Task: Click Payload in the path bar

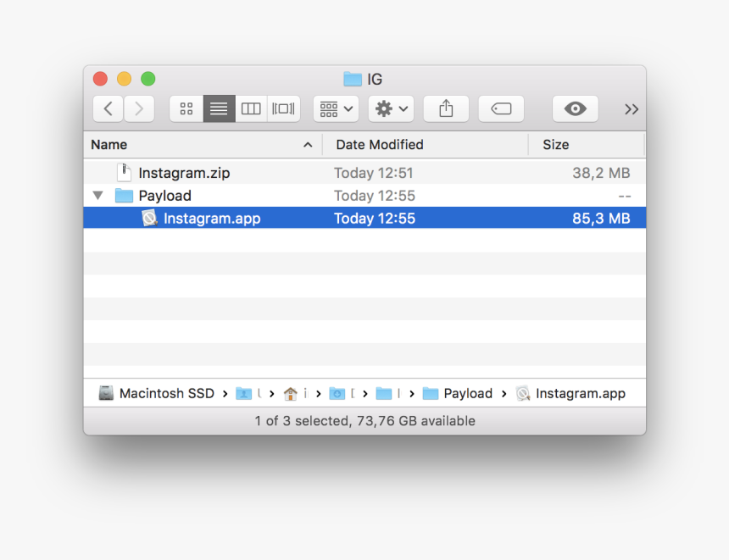Action: click(457, 394)
